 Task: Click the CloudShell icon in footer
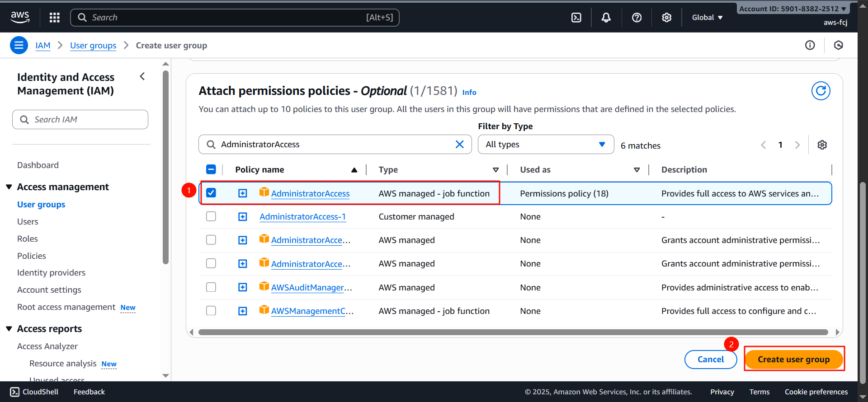(x=14, y=392)
